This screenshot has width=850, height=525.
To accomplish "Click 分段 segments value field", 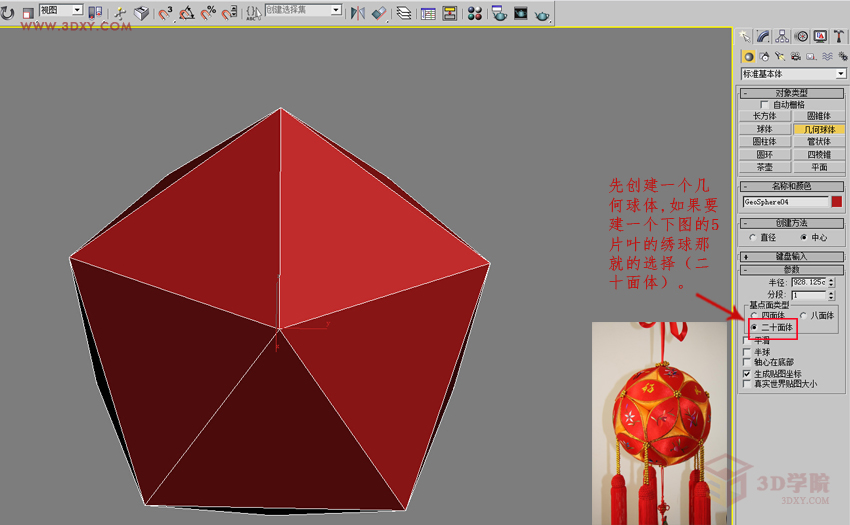I will click(809, 296).
